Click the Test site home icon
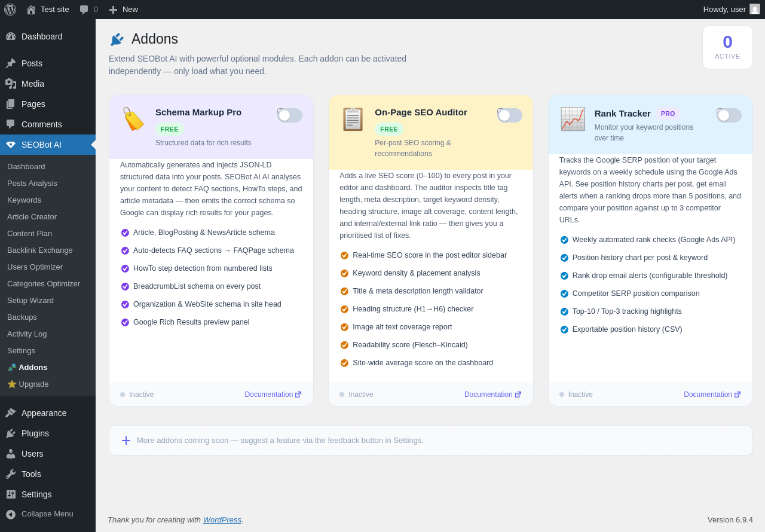The width and height of the screenshot is (765, 532). click(31, 10)
